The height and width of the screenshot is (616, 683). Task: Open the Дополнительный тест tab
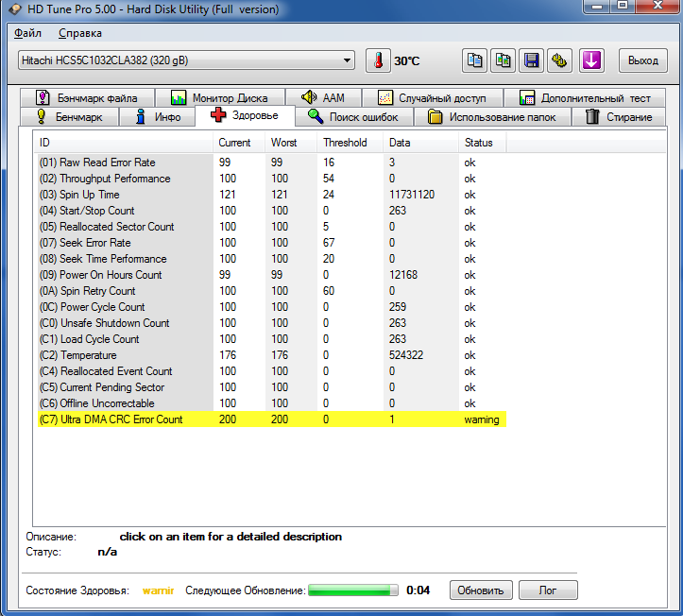(585, 98)
